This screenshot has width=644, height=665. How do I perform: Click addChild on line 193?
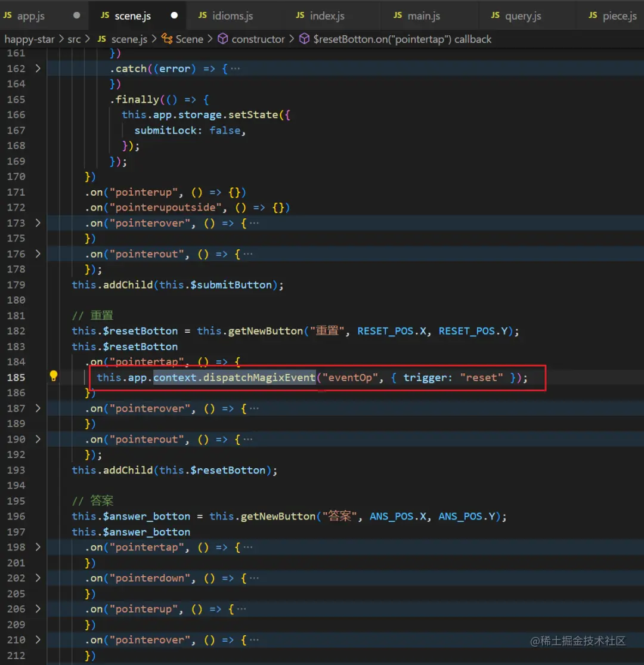[128, 470]
